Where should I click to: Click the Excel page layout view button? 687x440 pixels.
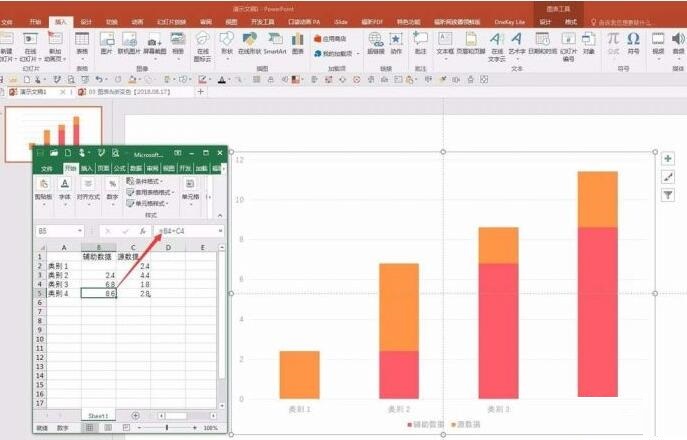click(108, 427)
